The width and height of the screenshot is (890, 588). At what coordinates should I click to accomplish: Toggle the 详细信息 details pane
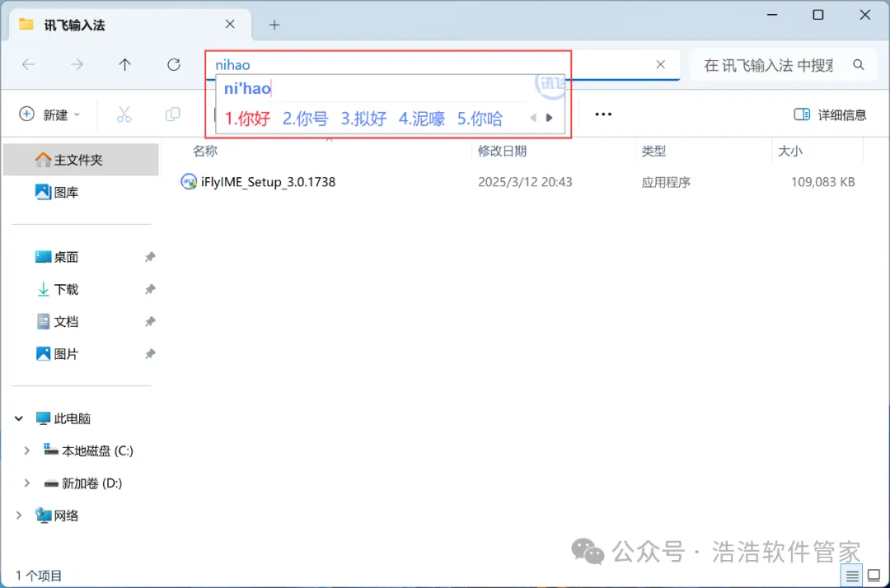click(x=830, y=115)
